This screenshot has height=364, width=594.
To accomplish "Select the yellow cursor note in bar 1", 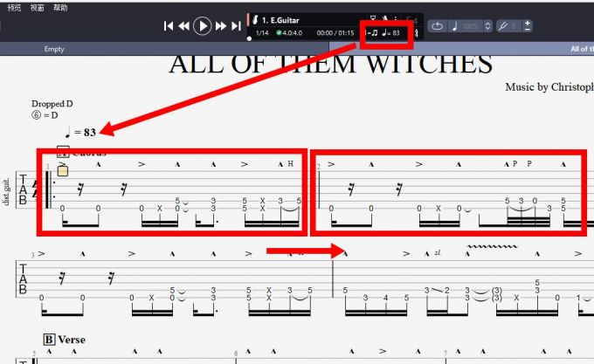I will pos(63,171).
